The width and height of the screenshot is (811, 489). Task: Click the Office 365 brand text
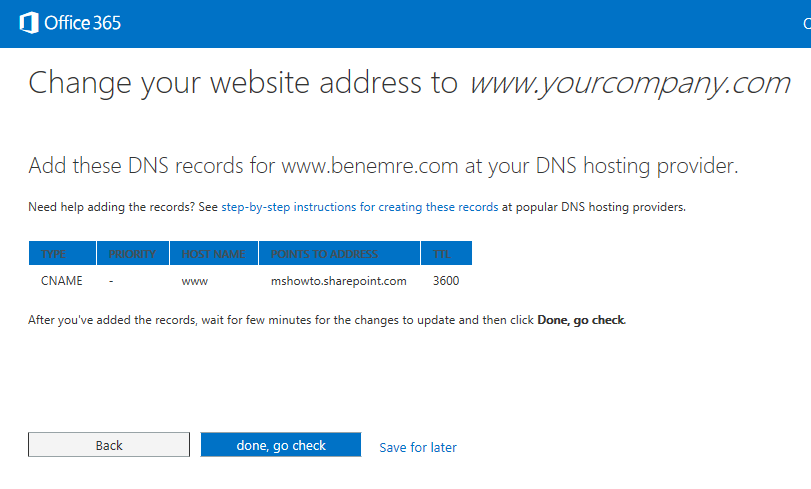click(82, 23)
